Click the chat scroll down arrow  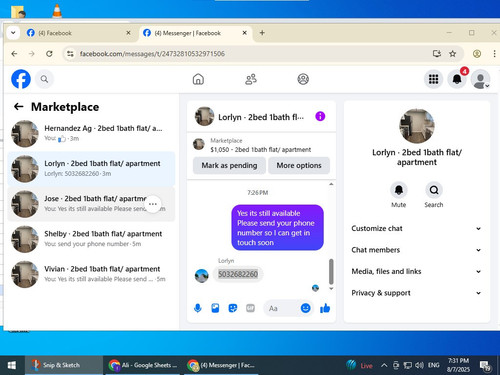coord(331,289)
